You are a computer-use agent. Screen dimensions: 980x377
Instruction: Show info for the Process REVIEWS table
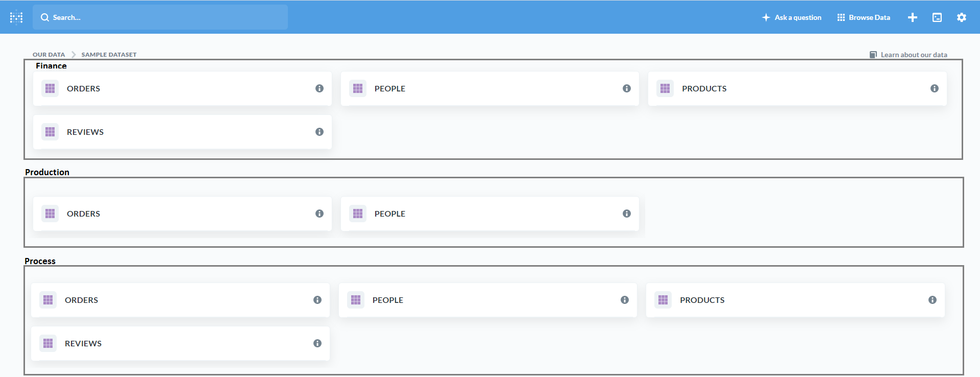tap(317, 343)
